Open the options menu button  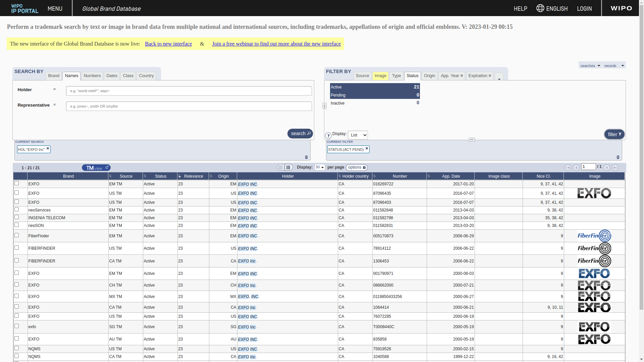coord(357,168)
